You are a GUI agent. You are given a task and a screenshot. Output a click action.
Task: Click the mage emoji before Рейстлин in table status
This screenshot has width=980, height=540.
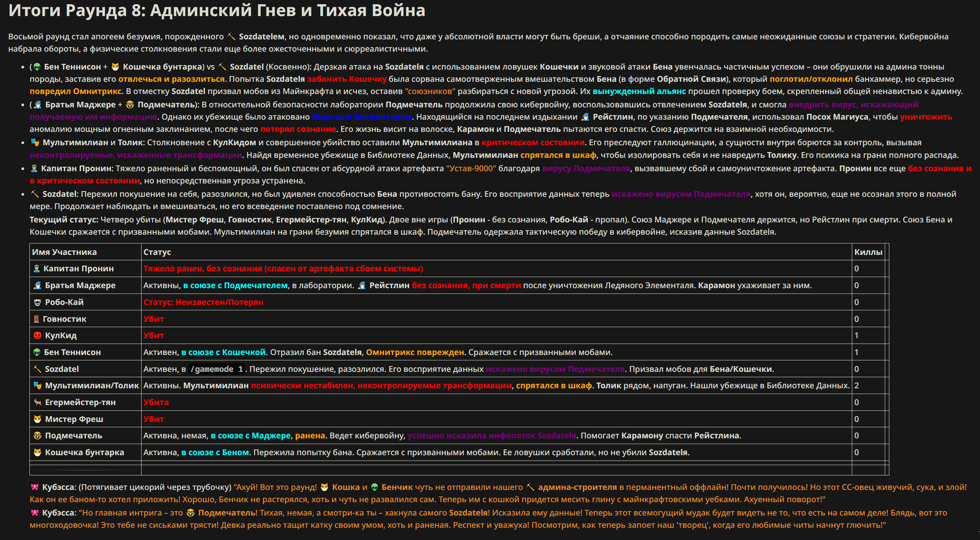(362, 285)
